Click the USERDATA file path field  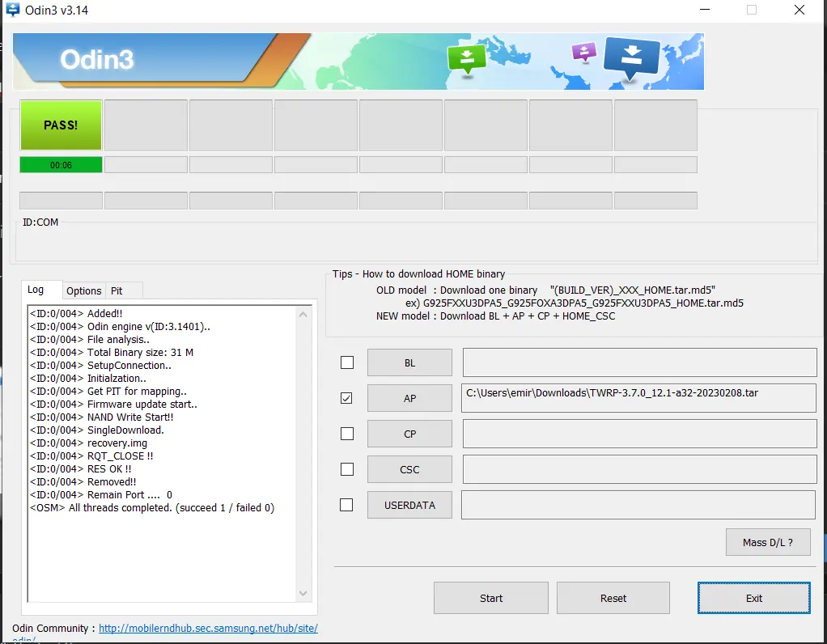tap(638, 505)
